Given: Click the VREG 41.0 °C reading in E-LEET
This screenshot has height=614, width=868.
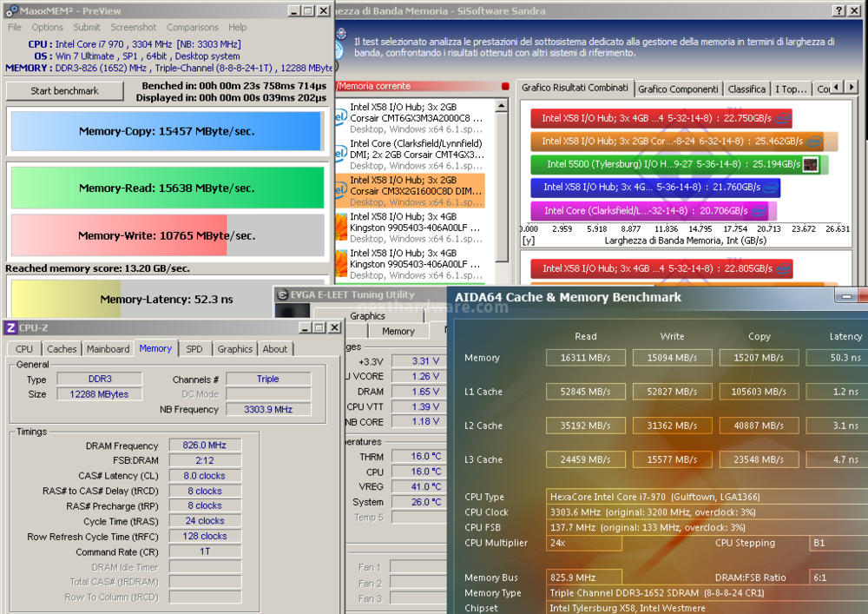Looking at the screenshot, I should click(419, 486).
